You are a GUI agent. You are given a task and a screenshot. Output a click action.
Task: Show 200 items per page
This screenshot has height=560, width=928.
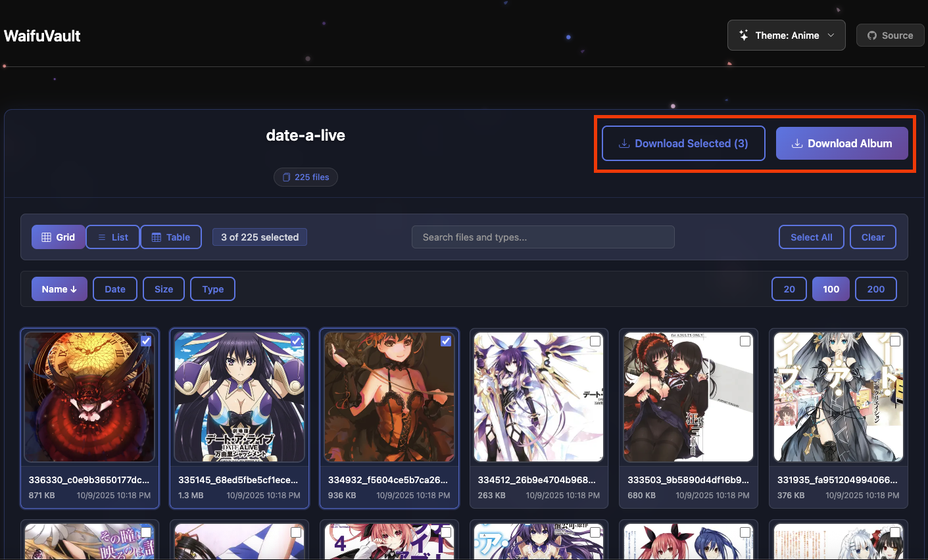click(876, 289)
